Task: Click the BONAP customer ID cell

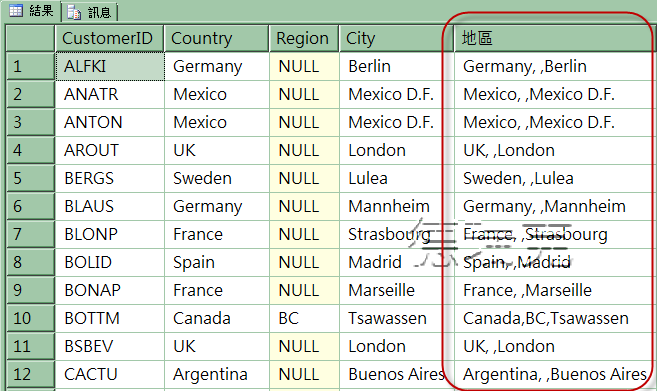Action: [110, 290]
